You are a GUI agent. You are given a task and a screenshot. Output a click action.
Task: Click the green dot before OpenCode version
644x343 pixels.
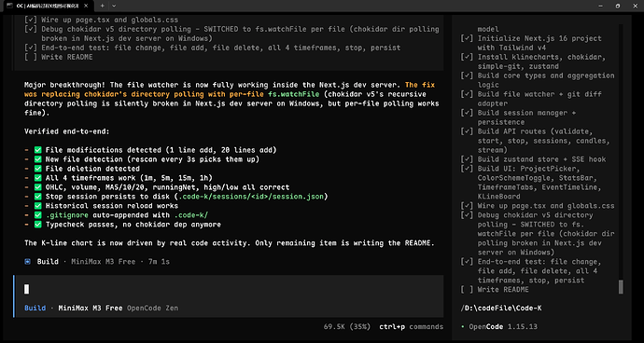tap(463, 327)
